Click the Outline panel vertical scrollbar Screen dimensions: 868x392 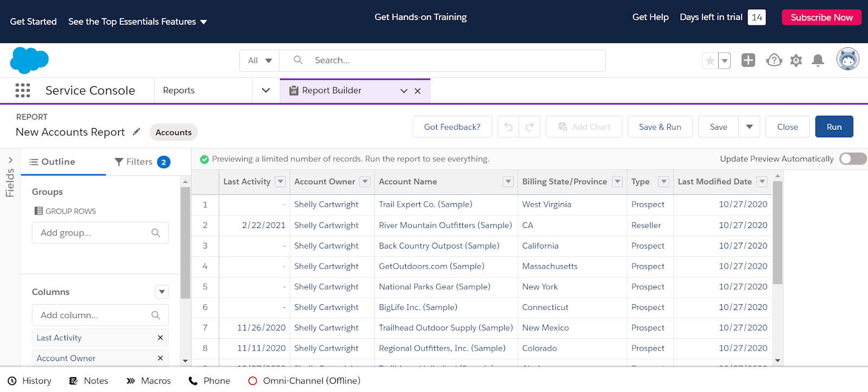[x=185, y=243]
